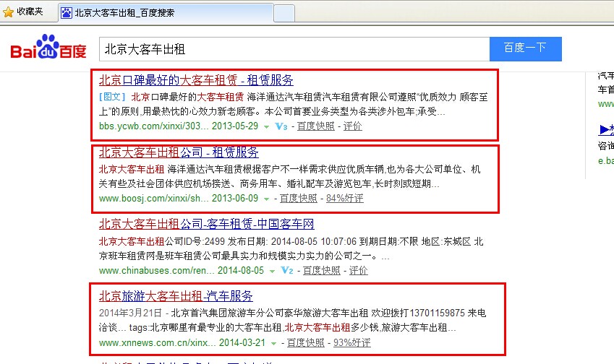Click 评价 link in chinabuses result
The height and width of the screenshot is (364, 614).
(x=358, y=271)
